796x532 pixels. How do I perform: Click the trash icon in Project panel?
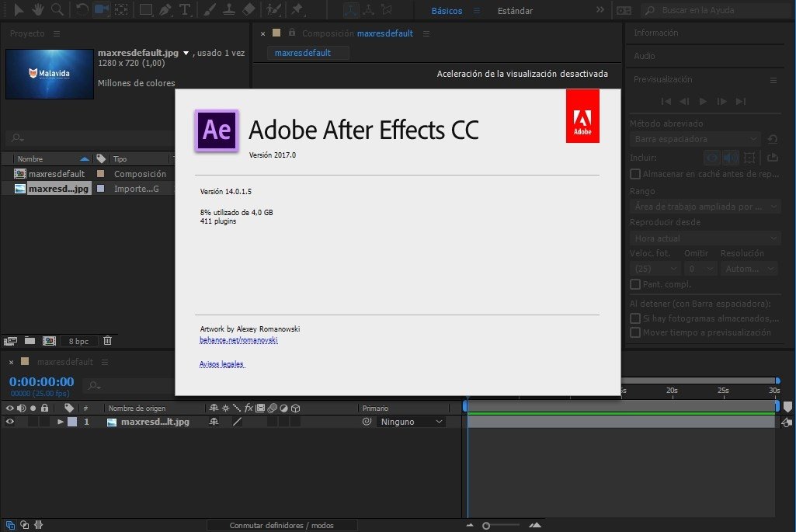[108, 341]
